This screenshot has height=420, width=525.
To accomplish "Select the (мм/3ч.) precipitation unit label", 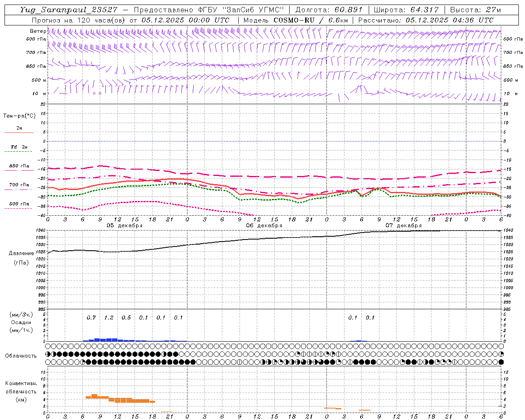I will click(x=21, y=315).
